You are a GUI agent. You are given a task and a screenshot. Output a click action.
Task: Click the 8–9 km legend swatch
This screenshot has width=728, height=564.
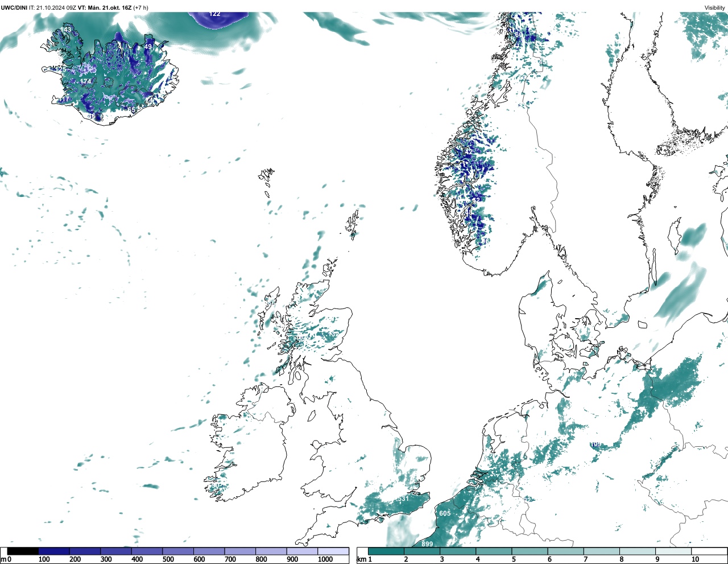637,551
